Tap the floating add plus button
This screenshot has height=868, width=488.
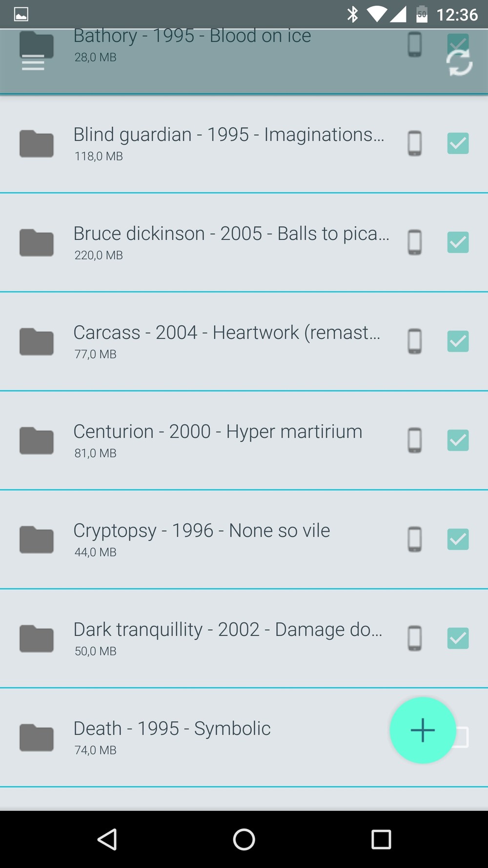(x=423, y=730)
